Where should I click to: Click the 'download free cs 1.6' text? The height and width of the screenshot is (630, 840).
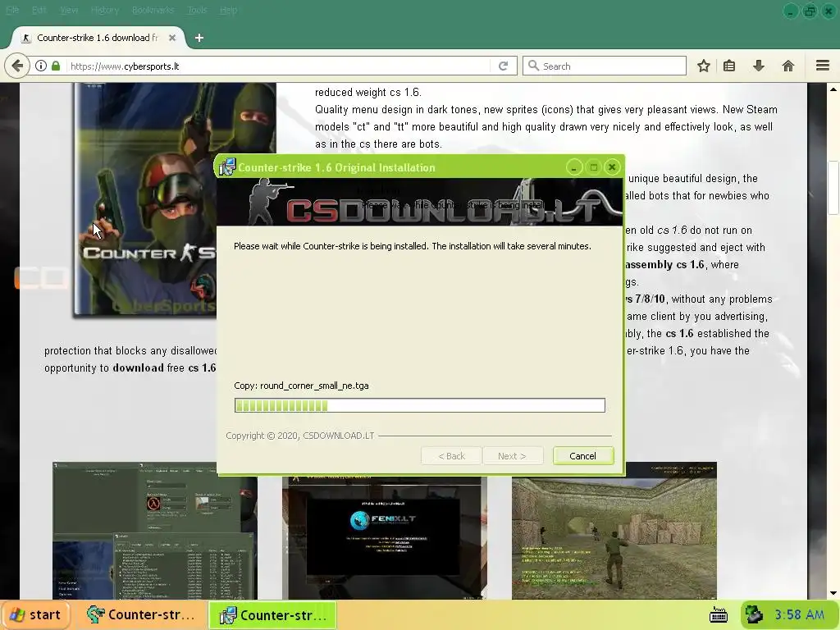(x=164, y=368)
